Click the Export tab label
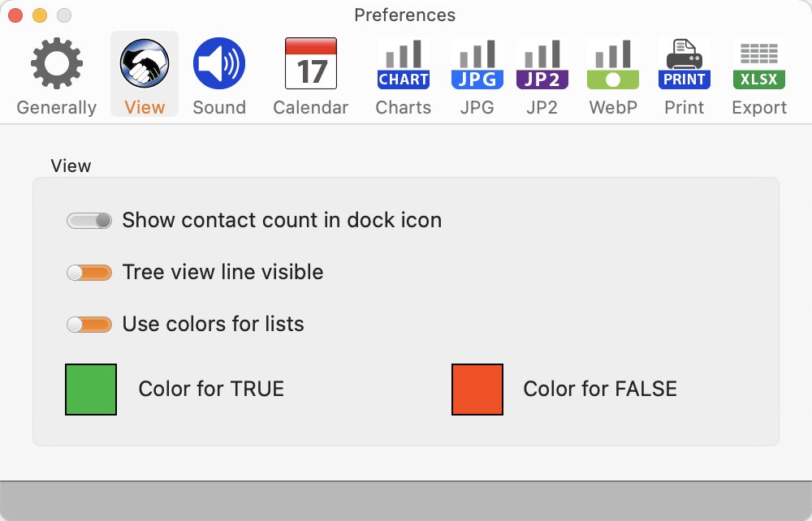 (759, 107)
